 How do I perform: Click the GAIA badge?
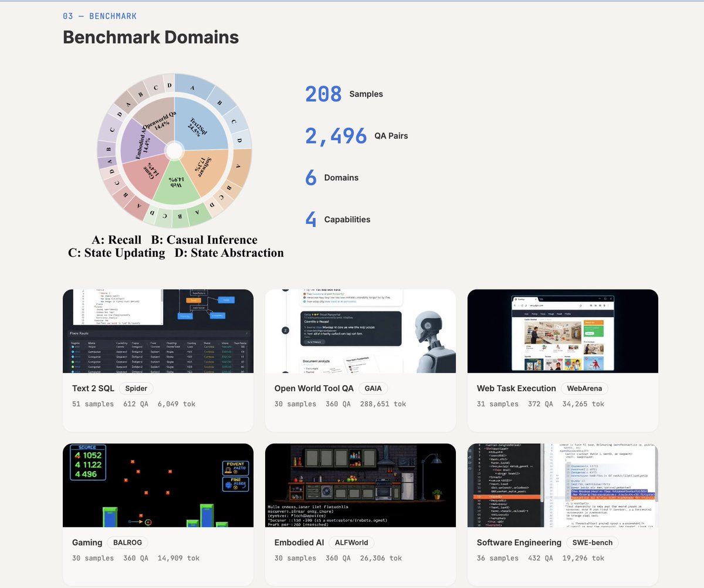[373, 388]
